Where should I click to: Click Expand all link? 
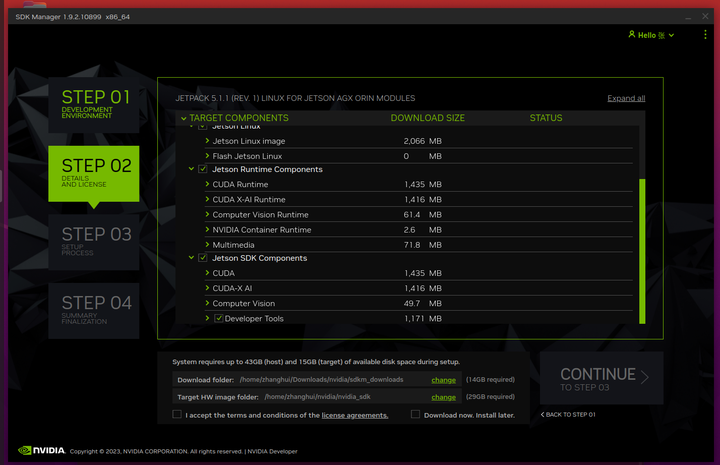coord(626,98)
